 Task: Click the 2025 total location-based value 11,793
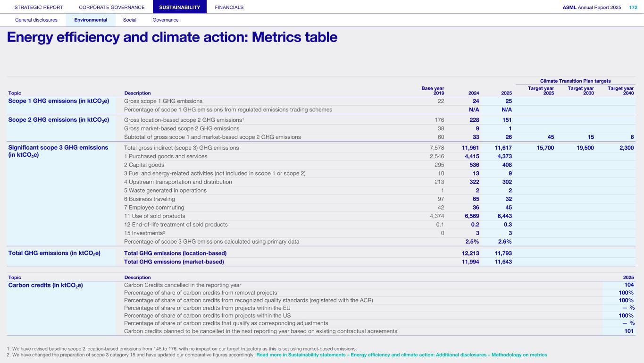(503, 253)
